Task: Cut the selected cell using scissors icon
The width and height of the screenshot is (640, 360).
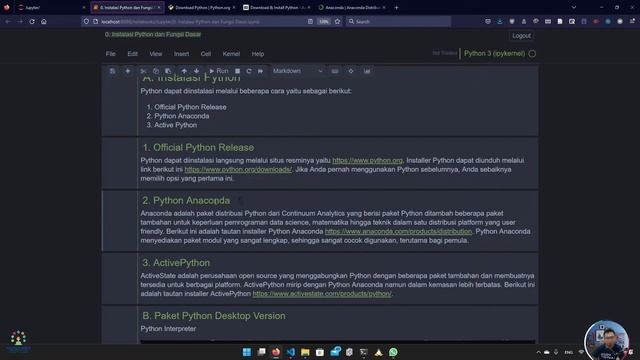Action: [x=143, y=71]
